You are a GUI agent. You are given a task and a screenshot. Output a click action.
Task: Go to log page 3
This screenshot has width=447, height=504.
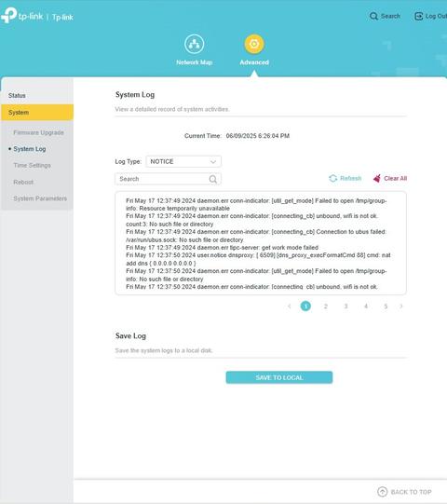pos(345,306)
